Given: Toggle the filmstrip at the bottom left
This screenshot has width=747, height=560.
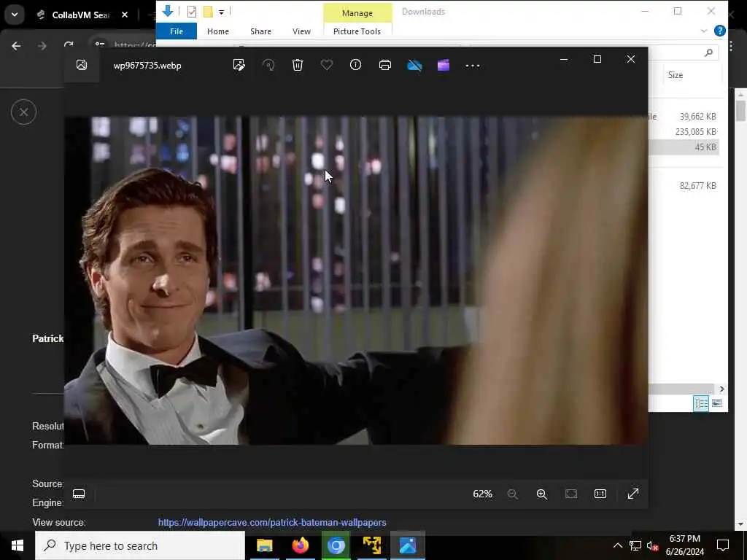Looking at the screenshot, I should coord(79,494).
